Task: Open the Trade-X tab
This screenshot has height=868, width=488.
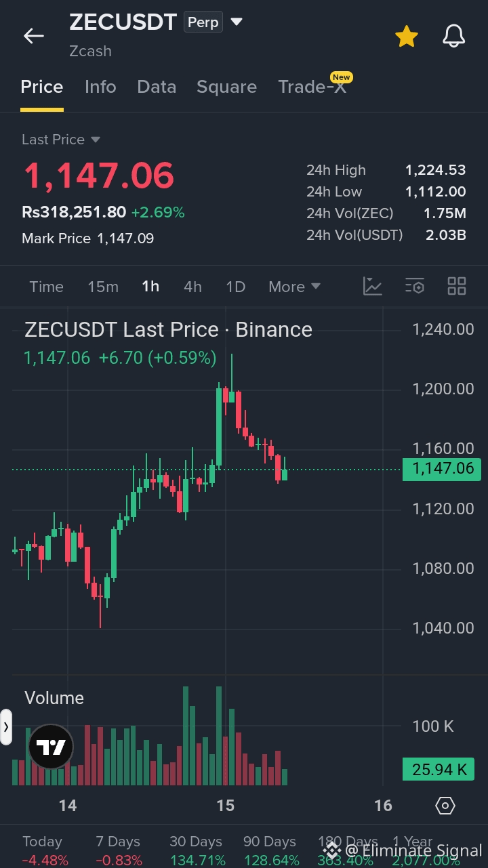Action: click(x=312, y=87)
